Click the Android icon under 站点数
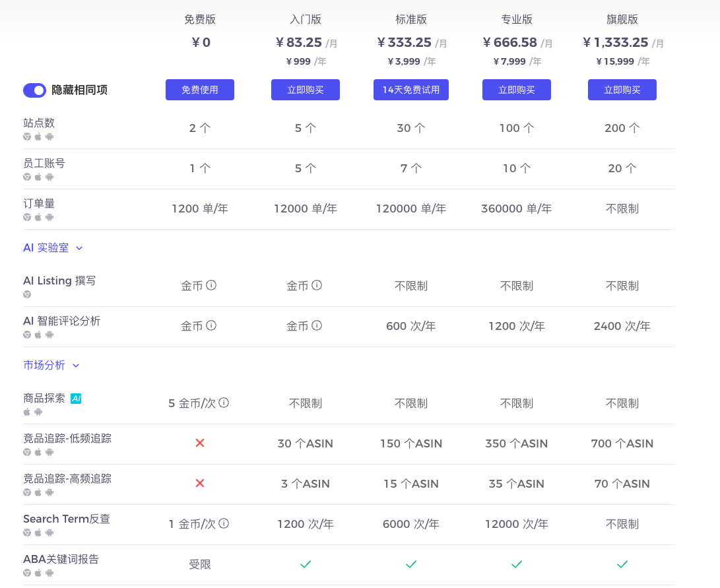The image size is (720, 588). [x=49, y=137]
